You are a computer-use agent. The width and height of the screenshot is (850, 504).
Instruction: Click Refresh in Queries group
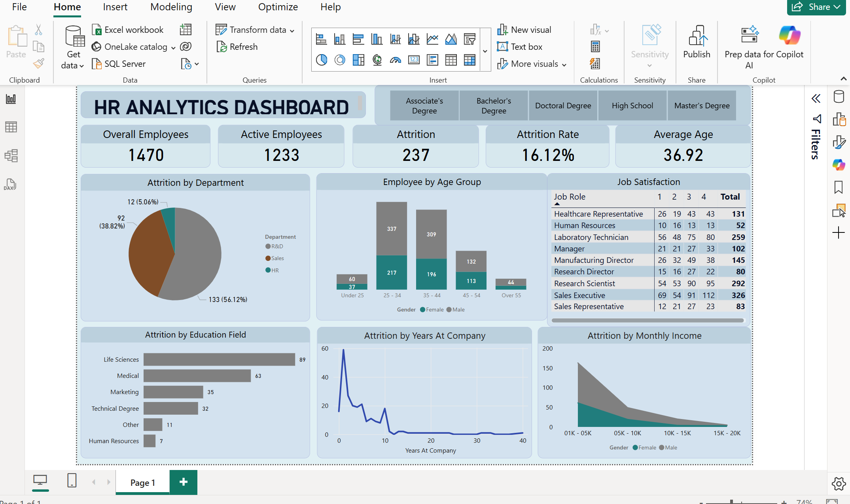(237, 47)
